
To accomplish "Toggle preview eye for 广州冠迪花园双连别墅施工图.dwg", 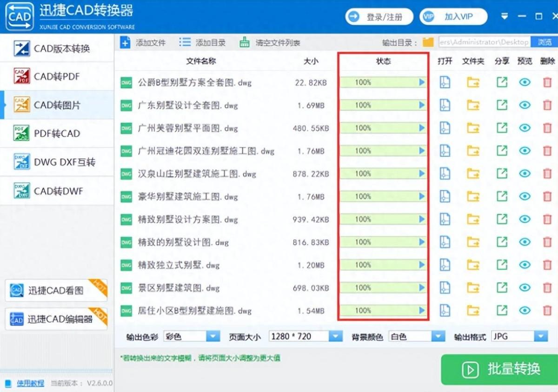I will pyautogui.click(x=525, y=151).
